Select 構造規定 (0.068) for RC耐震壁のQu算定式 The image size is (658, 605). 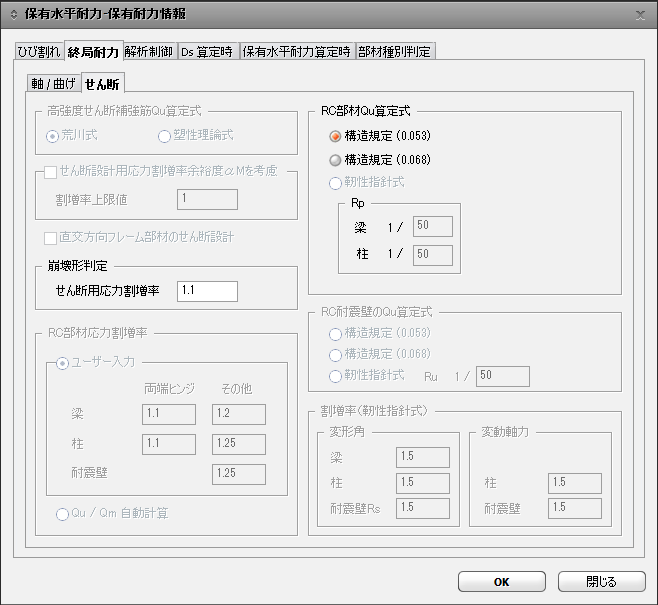(335, 355)
